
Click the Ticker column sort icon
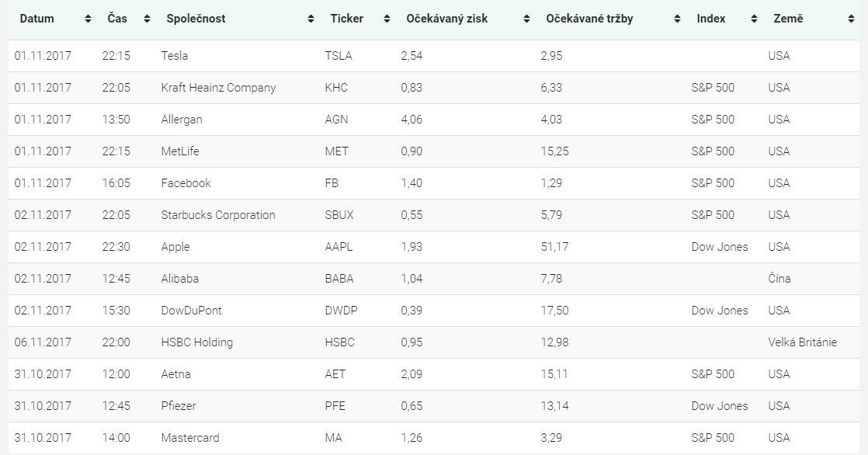(x=387, y=19)
